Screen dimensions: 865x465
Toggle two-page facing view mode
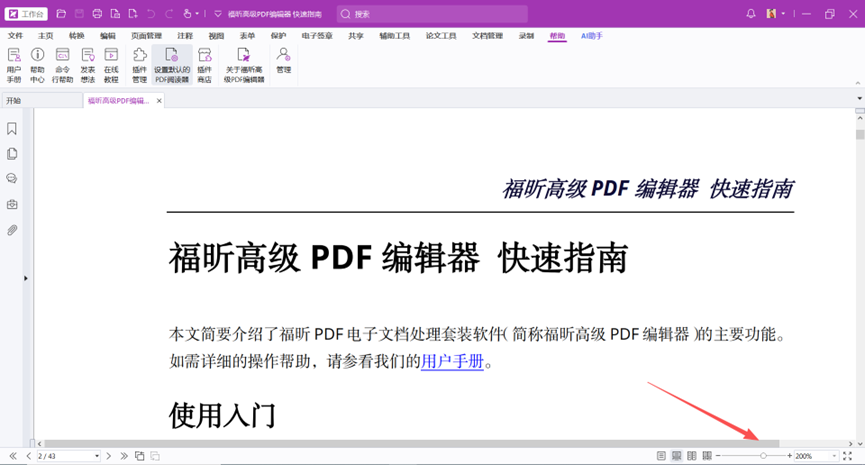(692, 456)
